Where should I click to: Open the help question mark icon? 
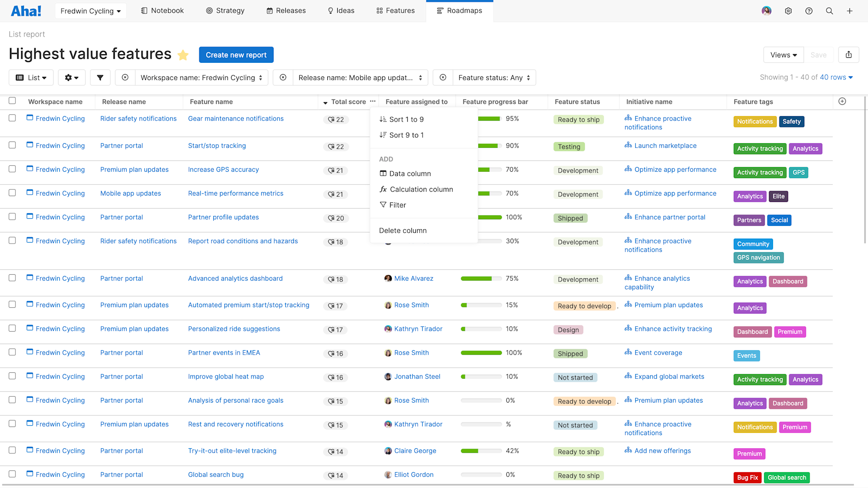tap(809, 11)
